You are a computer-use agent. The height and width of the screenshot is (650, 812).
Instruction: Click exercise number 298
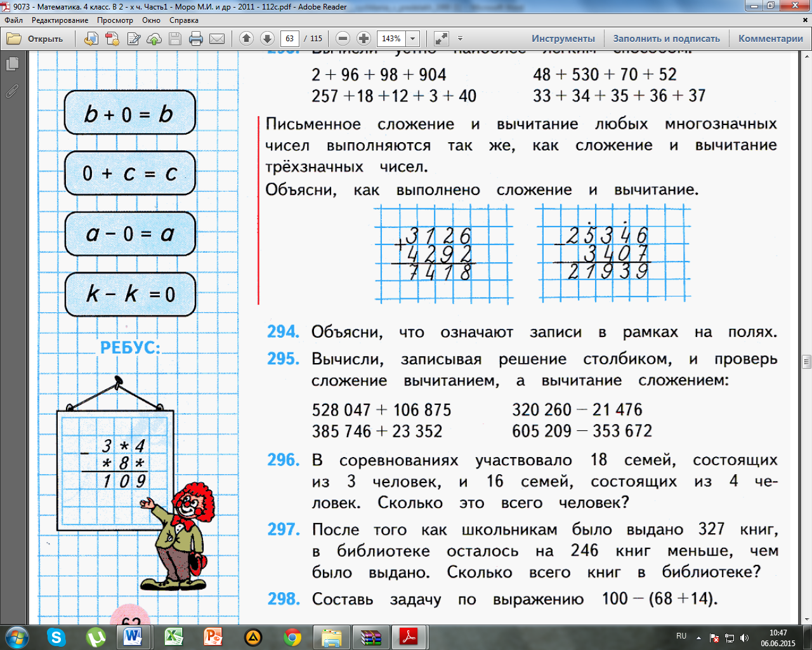[x=283, y=599]
